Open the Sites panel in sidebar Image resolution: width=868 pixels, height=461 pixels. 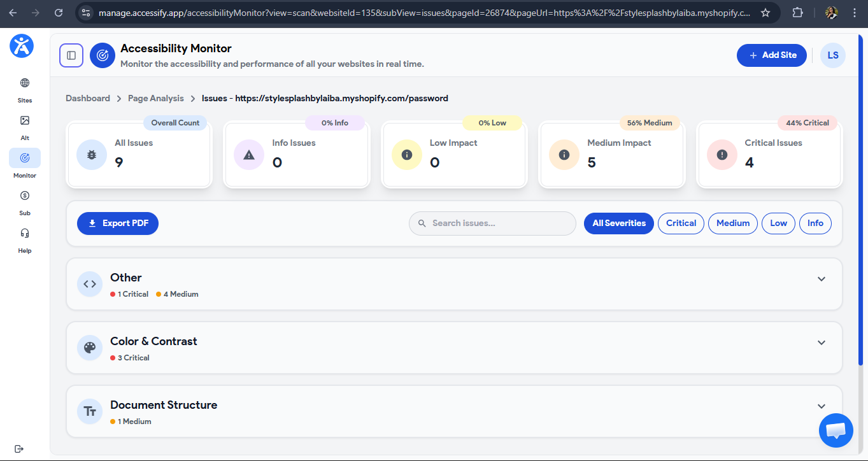[x=24, y=89]
